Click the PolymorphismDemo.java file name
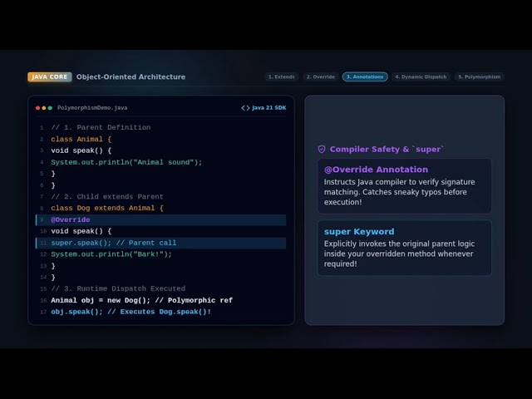The image size is (532, 399). click(x=92, y=108)
